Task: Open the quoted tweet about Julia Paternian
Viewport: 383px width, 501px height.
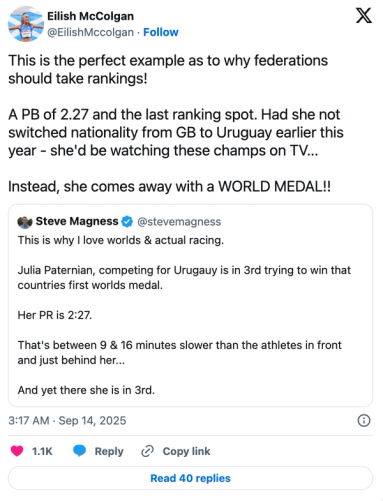Action: [190, 305]
